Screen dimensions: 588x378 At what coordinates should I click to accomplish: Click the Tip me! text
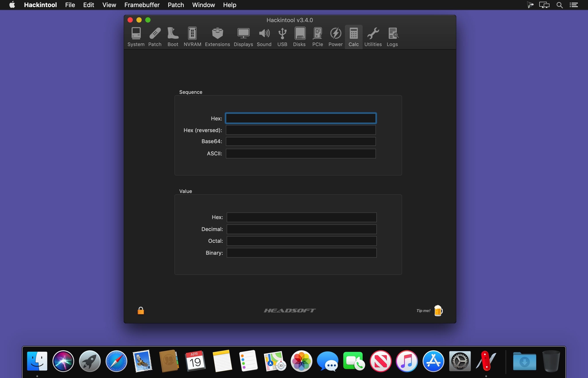pos(423,310)
